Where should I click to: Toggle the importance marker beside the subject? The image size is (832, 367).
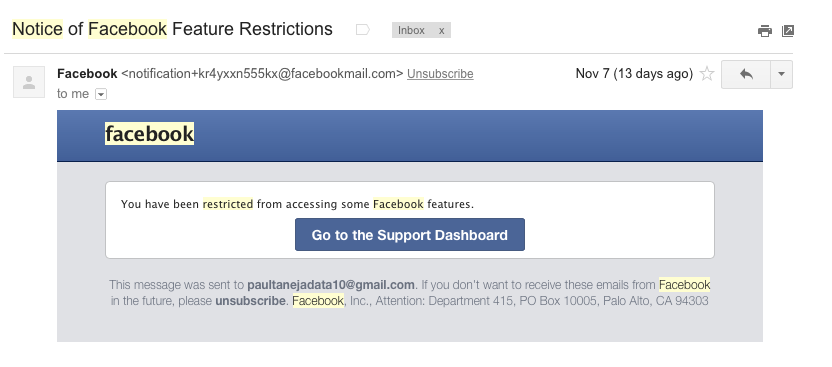(362, 30)
